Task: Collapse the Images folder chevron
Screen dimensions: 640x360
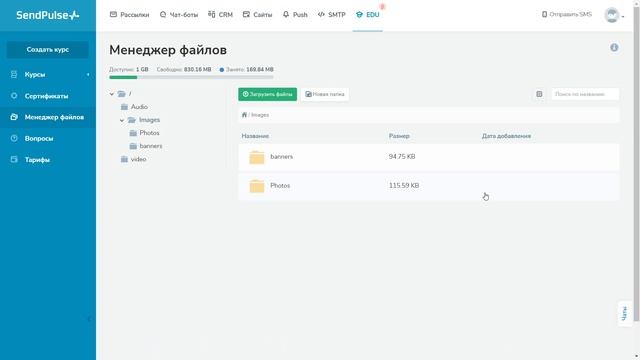Action: point(122,120)
